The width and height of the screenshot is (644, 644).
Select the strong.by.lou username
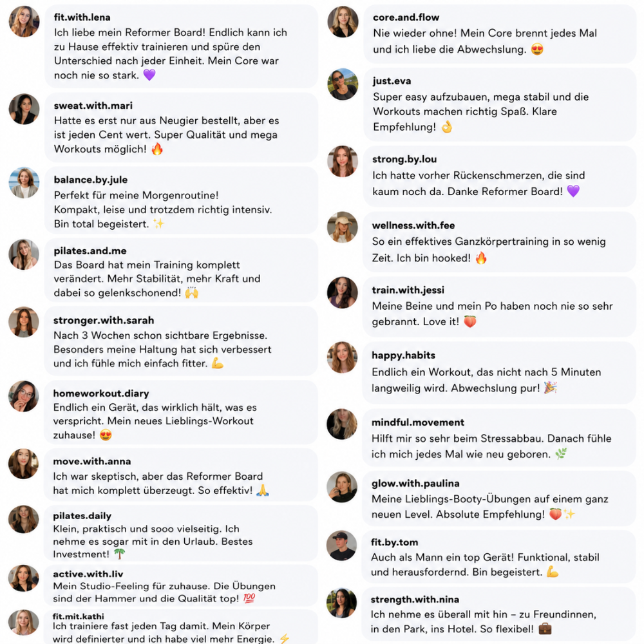click(x=404, y=159)
